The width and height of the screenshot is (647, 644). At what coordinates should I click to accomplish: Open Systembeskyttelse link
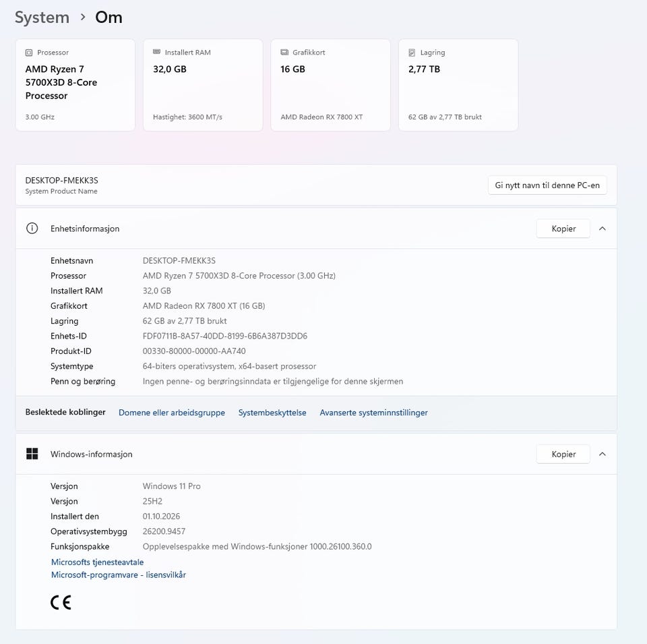click(x=272, y=413)
